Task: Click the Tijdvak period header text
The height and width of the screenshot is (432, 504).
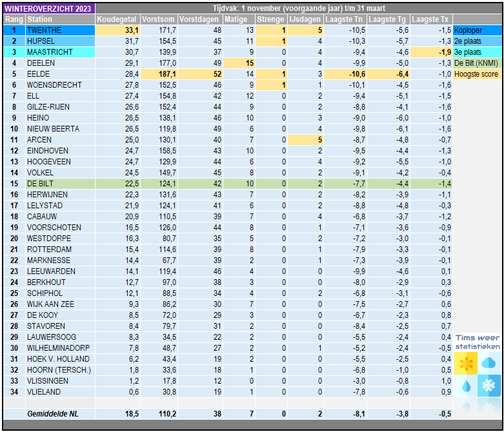Action: pyautogui.click(x=299, y=8)
